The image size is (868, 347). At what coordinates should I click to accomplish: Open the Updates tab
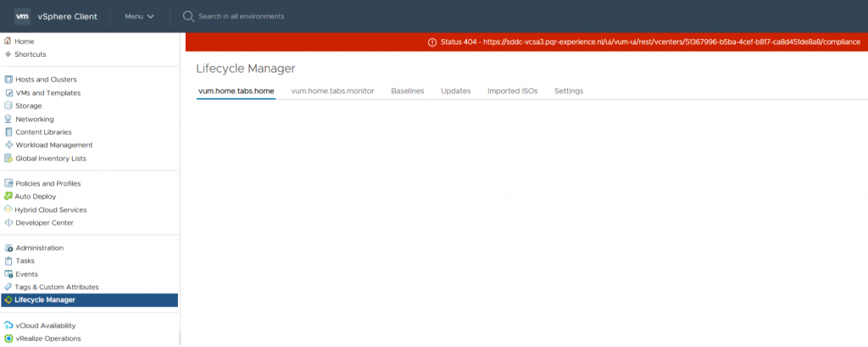455,91
